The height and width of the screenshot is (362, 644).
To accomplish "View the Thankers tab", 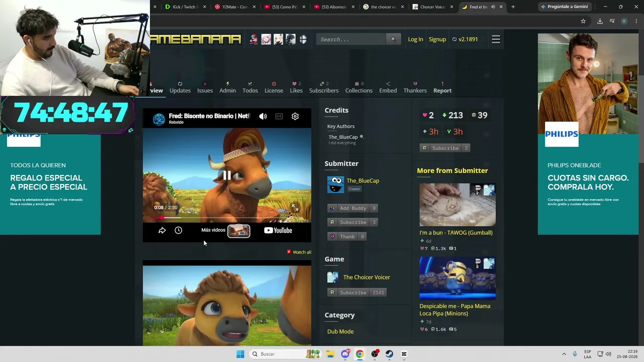I will [415, 87].
